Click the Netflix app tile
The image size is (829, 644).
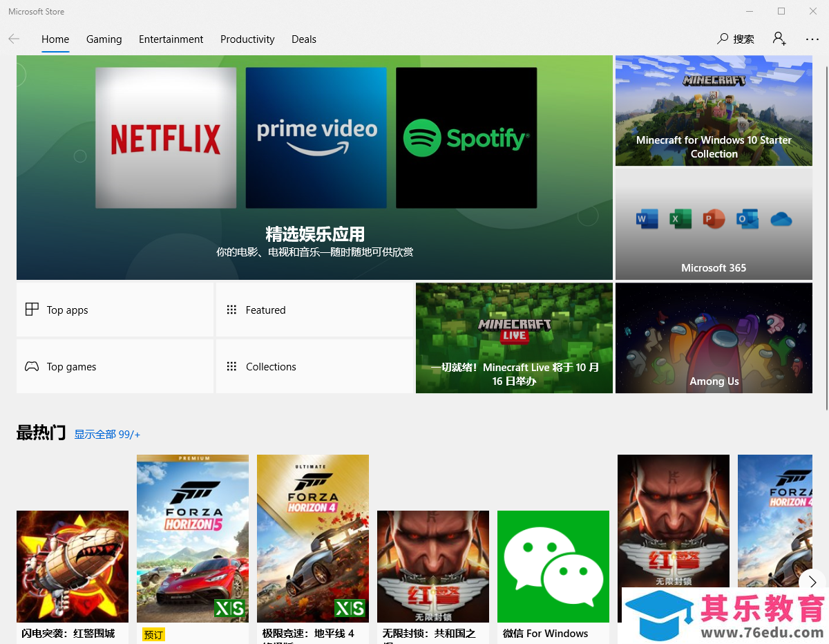tap(166, 138)
